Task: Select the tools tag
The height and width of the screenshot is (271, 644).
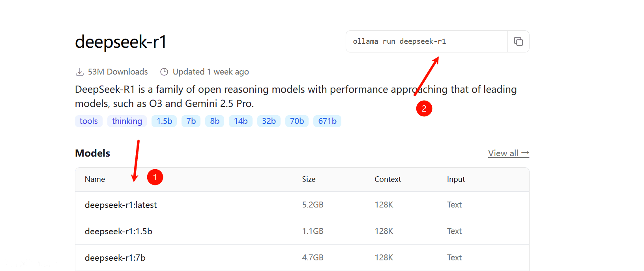Action: click(x=89, y=121)
